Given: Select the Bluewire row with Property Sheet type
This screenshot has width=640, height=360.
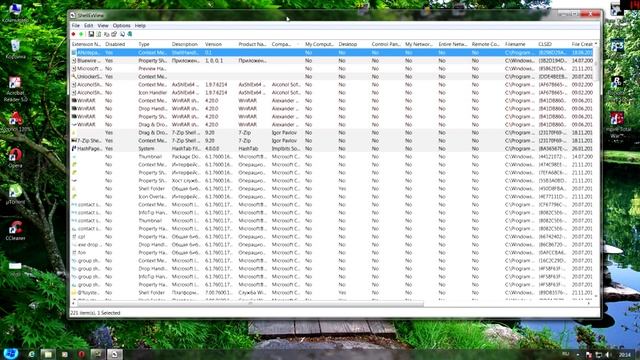Looking at the screenshot, I should pos(332,60).
